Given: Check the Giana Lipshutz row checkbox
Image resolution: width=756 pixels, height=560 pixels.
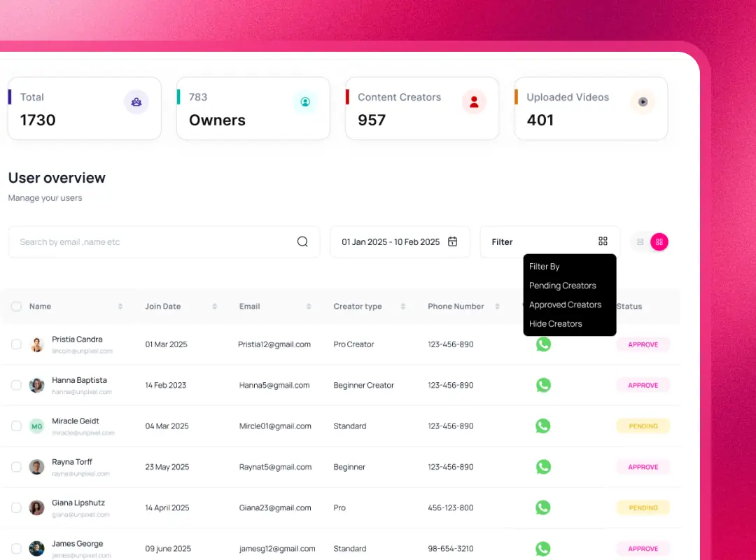Looking at the screenshot, I should tap(16, 507).
